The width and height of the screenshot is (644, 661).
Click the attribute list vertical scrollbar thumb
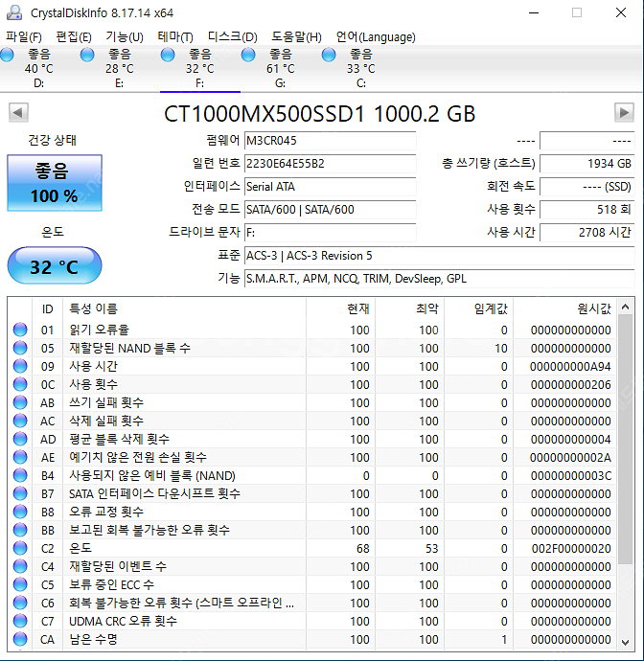[626, 440]
